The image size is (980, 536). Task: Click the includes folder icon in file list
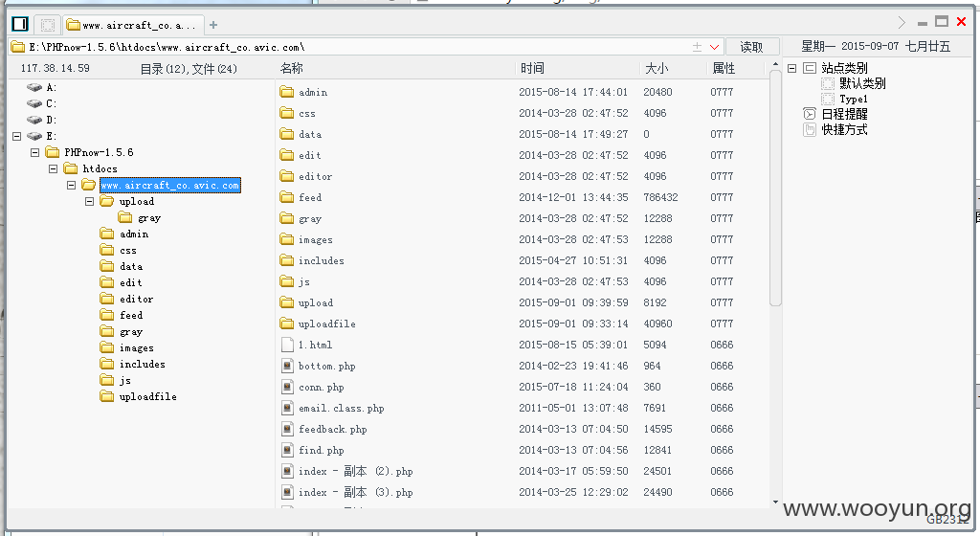coord(287,260)
